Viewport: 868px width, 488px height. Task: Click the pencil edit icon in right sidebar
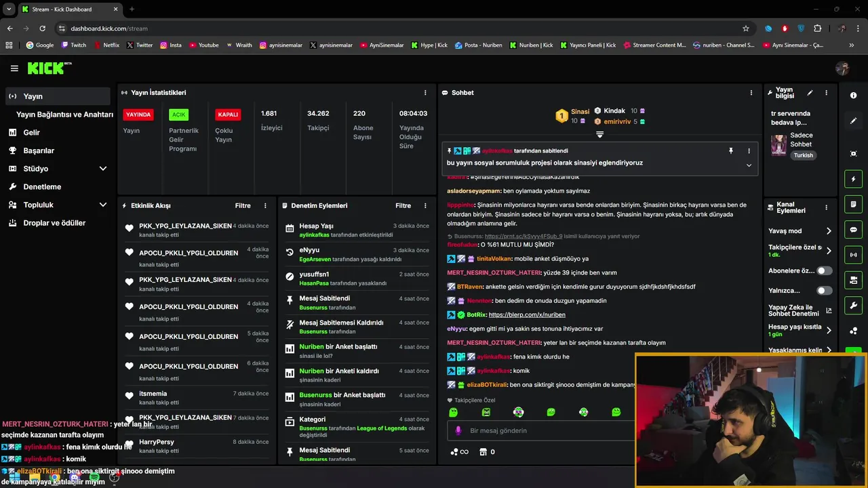click(853, 121)
